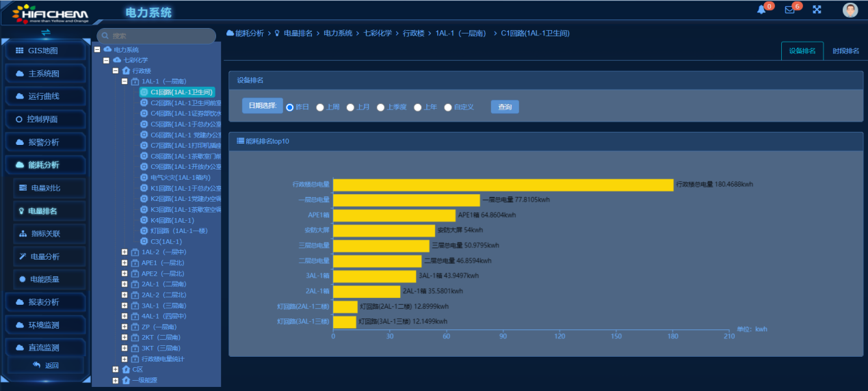This screenshot has height=391, width=868.
Task: Open GIS地图 from the sidebar
Action: (46, 51)
